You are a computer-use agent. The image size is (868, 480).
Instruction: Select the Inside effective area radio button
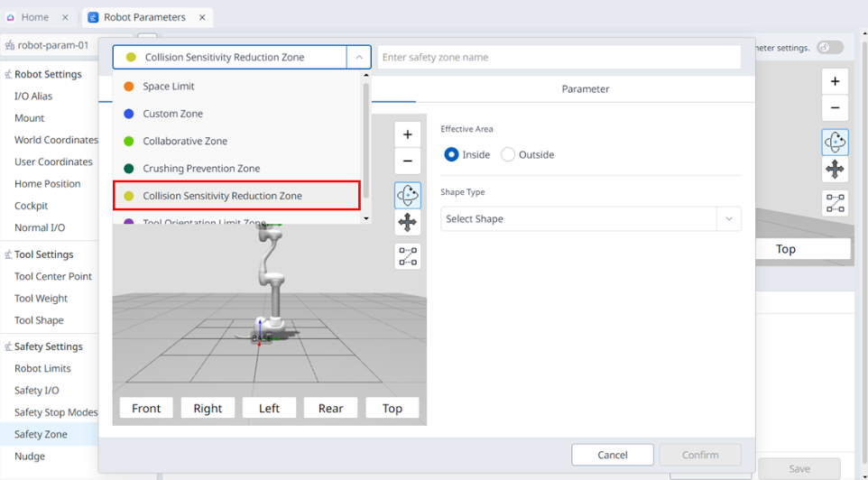pos(451,155)
